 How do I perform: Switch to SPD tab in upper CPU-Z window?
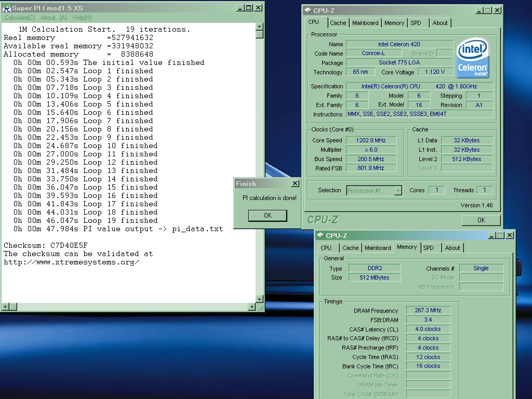416,23
